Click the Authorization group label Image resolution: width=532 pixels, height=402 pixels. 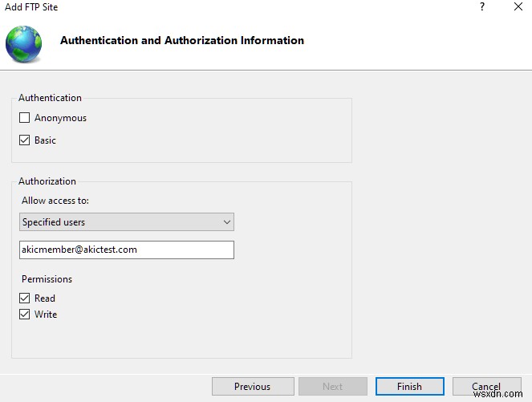[x=47, y=181]
